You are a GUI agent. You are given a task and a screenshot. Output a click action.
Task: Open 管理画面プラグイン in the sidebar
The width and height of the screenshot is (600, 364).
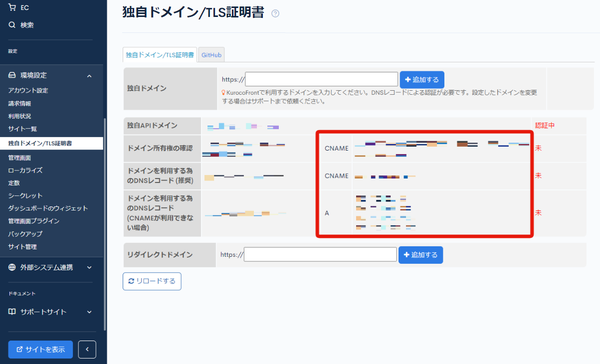(x=34, y=221)
